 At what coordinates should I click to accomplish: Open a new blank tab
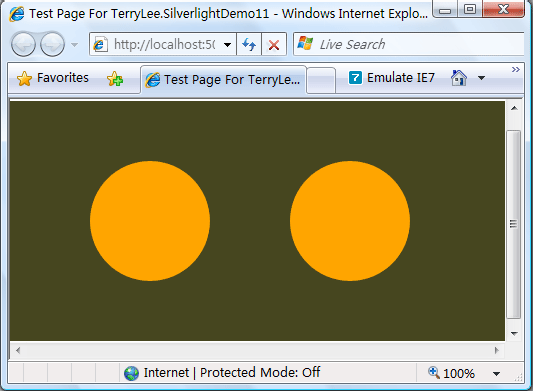point(321,81)
